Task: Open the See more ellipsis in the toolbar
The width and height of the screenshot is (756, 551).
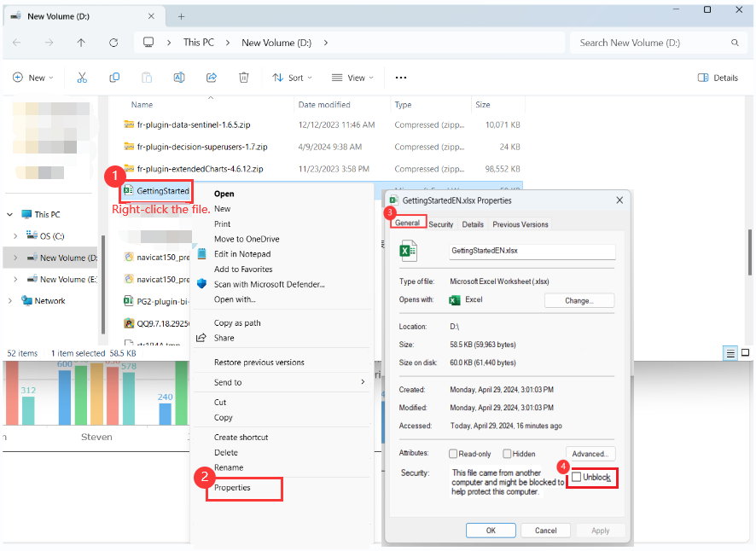Action: click(400, 77)
